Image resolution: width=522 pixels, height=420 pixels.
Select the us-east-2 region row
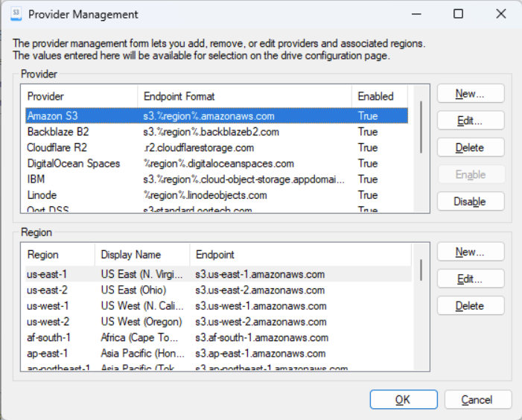tap(218, 290)
